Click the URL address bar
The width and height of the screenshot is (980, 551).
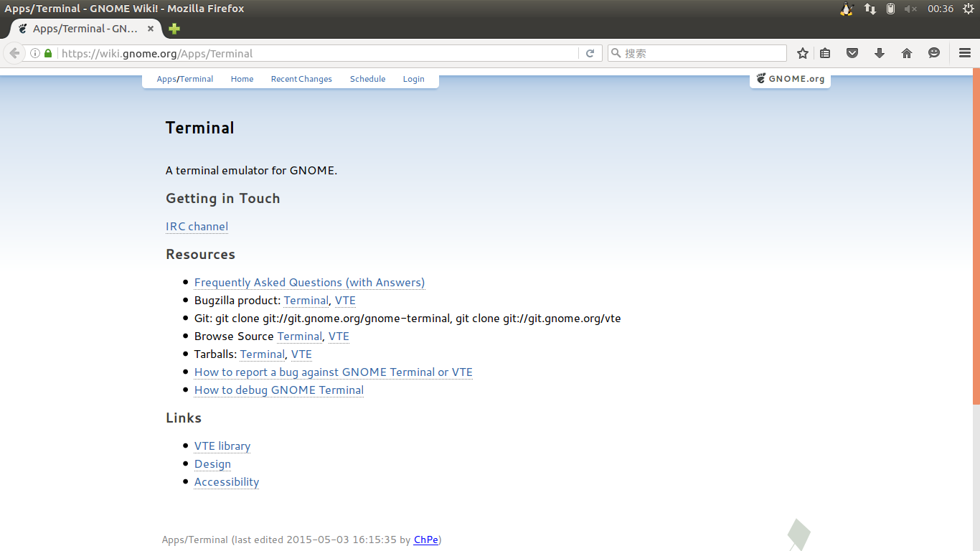[319, 53]
